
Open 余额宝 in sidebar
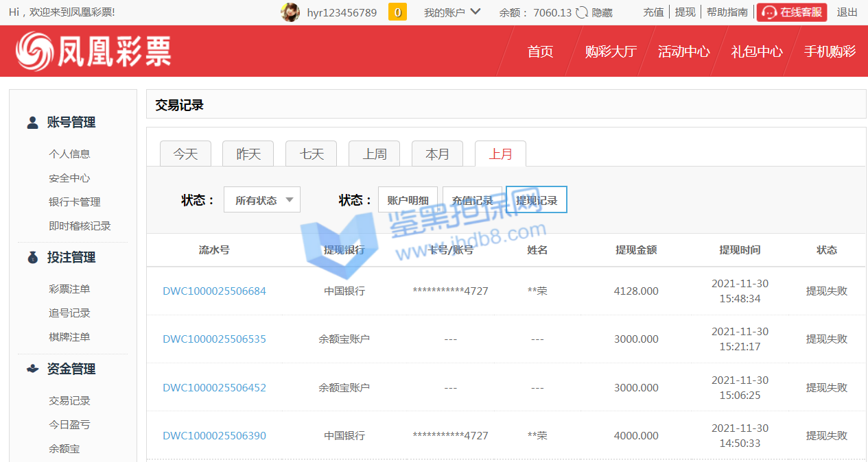[x=64, y=449]
